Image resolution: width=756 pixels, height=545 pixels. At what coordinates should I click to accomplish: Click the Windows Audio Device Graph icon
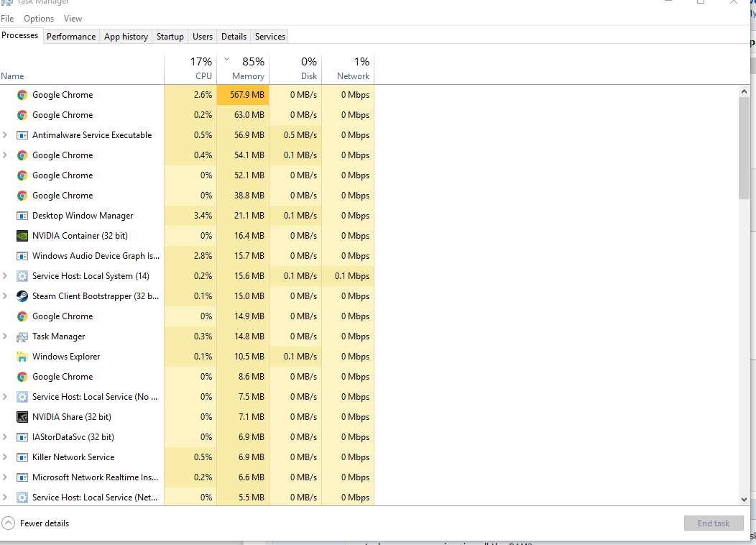[22, 256]
